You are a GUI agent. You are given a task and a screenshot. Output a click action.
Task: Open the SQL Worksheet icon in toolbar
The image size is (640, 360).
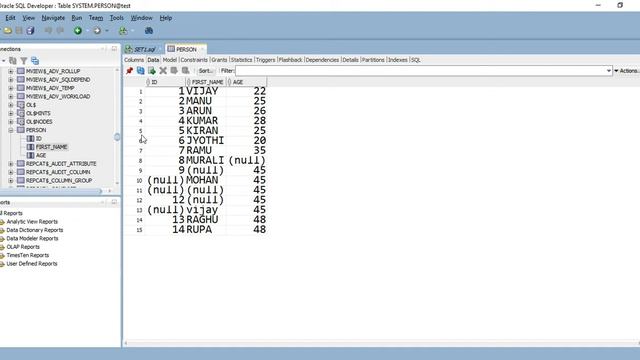click(x=123, y=31)
